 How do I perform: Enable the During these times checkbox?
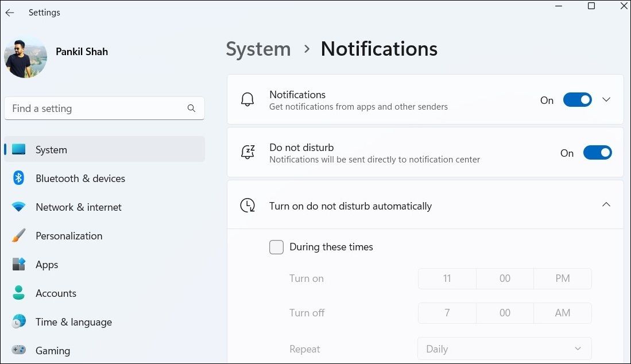[x=276, y=247]
